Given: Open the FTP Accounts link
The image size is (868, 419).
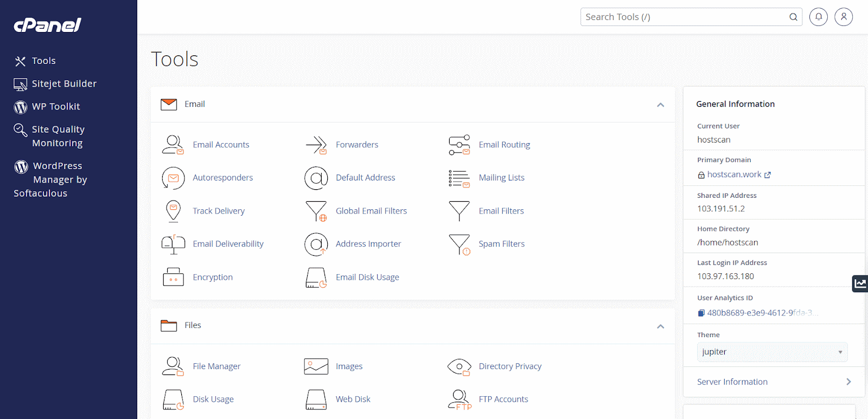Looking at the screenshot, I should [503, 399].
